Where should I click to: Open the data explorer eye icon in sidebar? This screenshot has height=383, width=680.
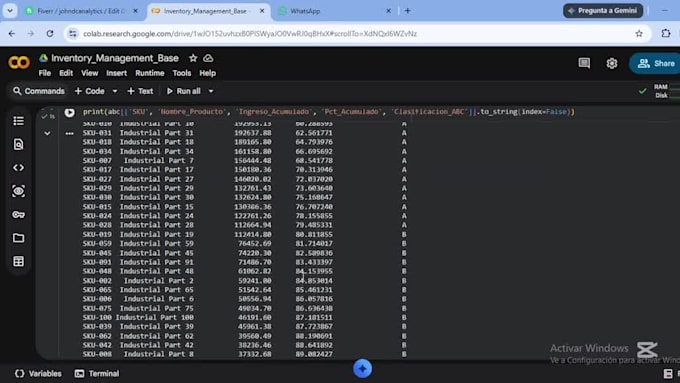18,191
